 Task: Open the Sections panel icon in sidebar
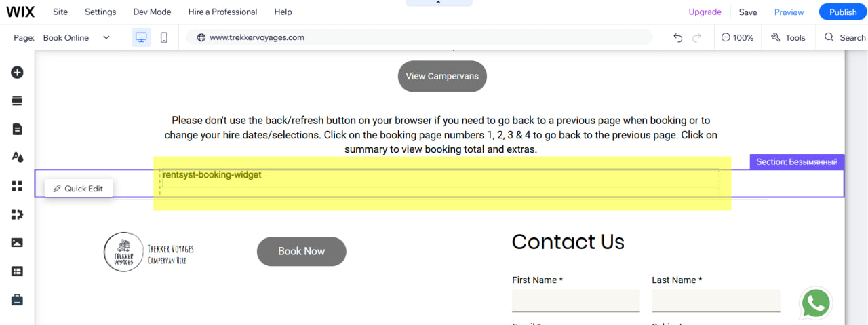tap(17, 101)
